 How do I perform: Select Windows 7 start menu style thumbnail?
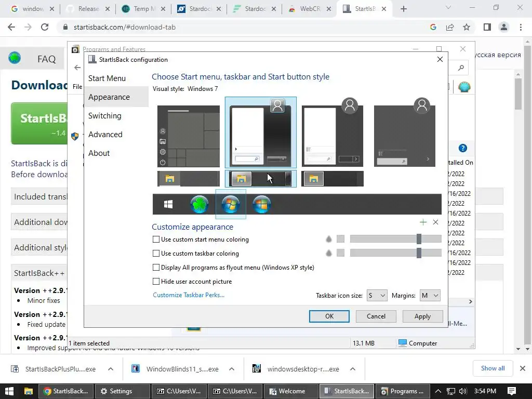(x=261, y=132)
